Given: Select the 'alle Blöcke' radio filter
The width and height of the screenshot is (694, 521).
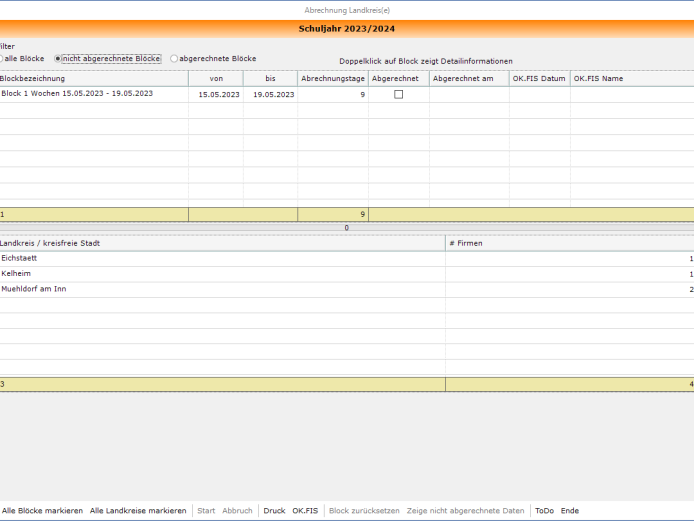Looking at the screenshot, I should (x=22, y=58).
